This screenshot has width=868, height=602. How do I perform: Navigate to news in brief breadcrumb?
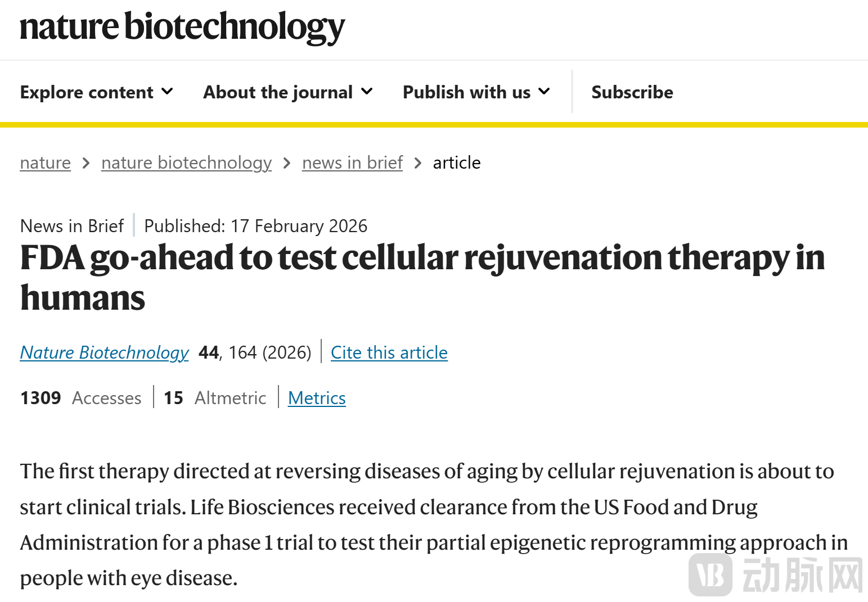coord(352,163)
